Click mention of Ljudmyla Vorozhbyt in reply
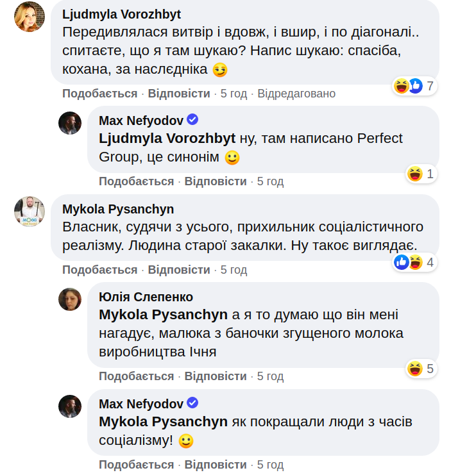 167,138
